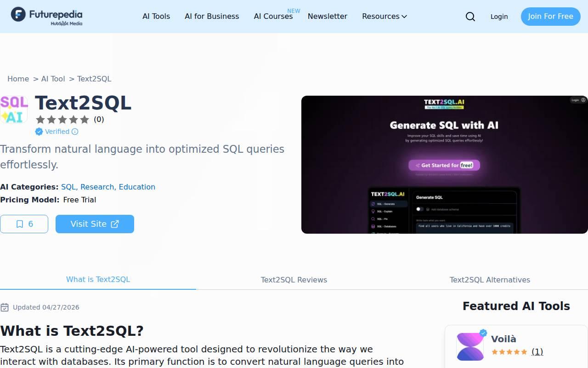Click the Join For Free button
This screenshot has width=588, height=368.
[551, 17]
